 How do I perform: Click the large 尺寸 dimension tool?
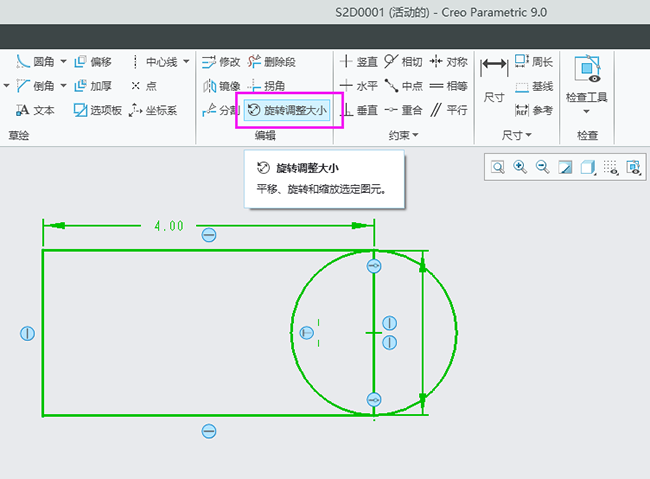coord(494,80)
